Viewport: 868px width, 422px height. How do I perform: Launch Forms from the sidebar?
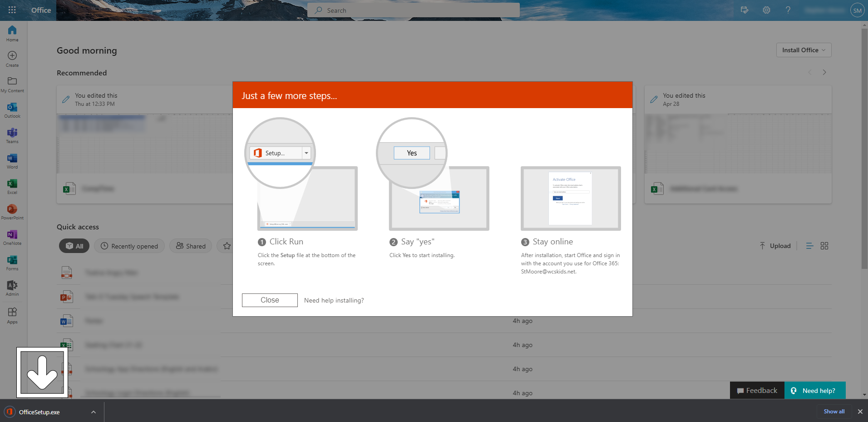tap(12, 262)
